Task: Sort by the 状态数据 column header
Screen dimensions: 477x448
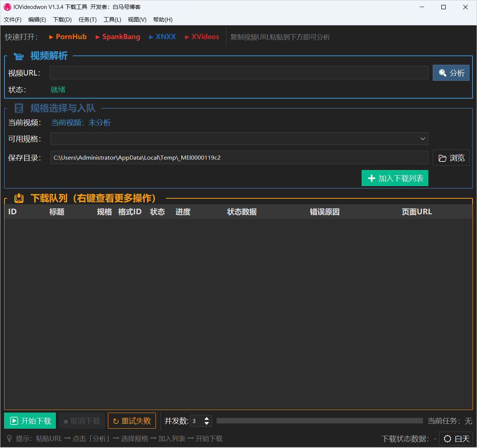Action: tap(242, 212)
